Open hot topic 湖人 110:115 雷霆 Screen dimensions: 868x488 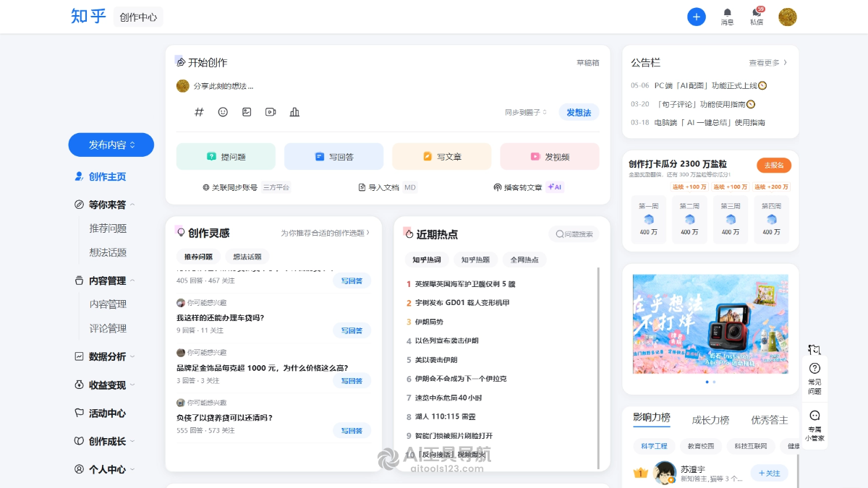pyautogui.click(x=445, y=416)
